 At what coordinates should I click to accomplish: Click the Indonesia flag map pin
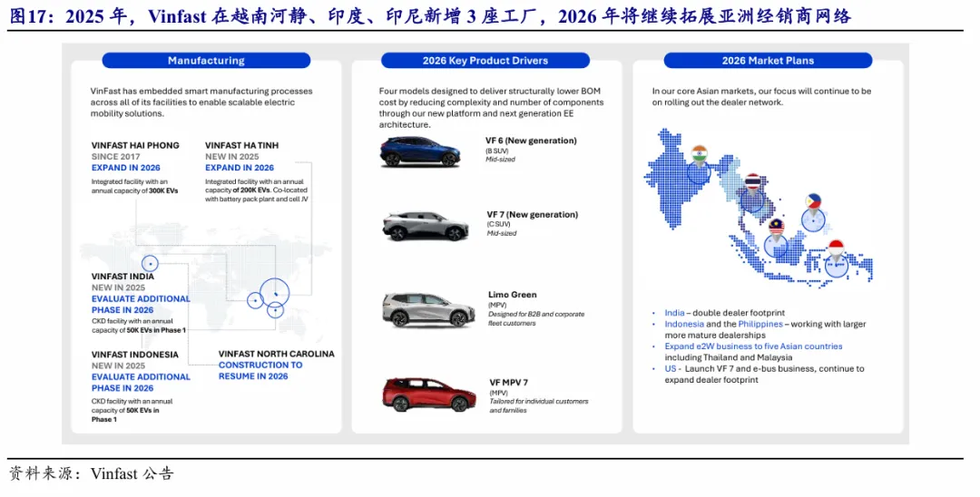[836, 250]
